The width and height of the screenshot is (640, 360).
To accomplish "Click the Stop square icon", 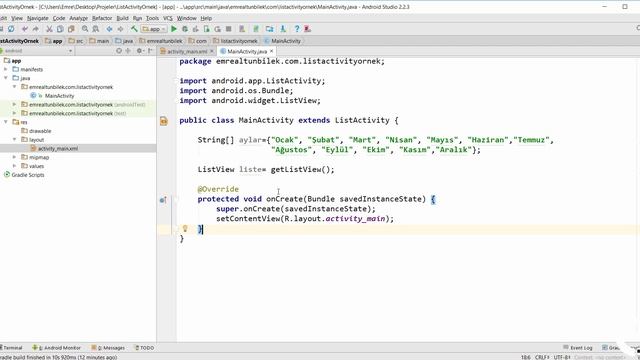I will pyautogui.click(x=229, y=29).
